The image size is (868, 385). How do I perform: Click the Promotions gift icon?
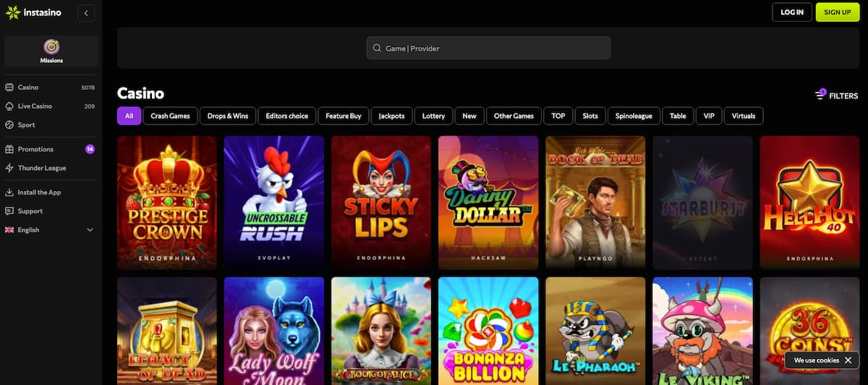pos(9,149)
